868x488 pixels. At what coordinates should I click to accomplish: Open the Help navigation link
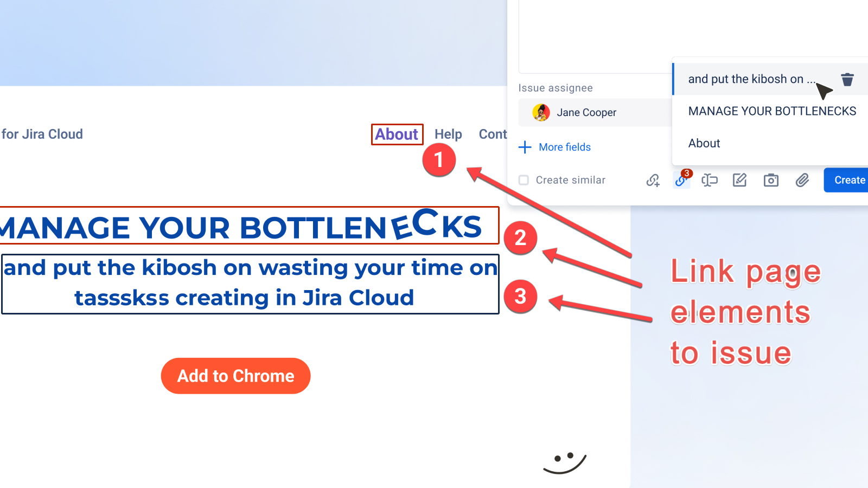click(448, 134)
